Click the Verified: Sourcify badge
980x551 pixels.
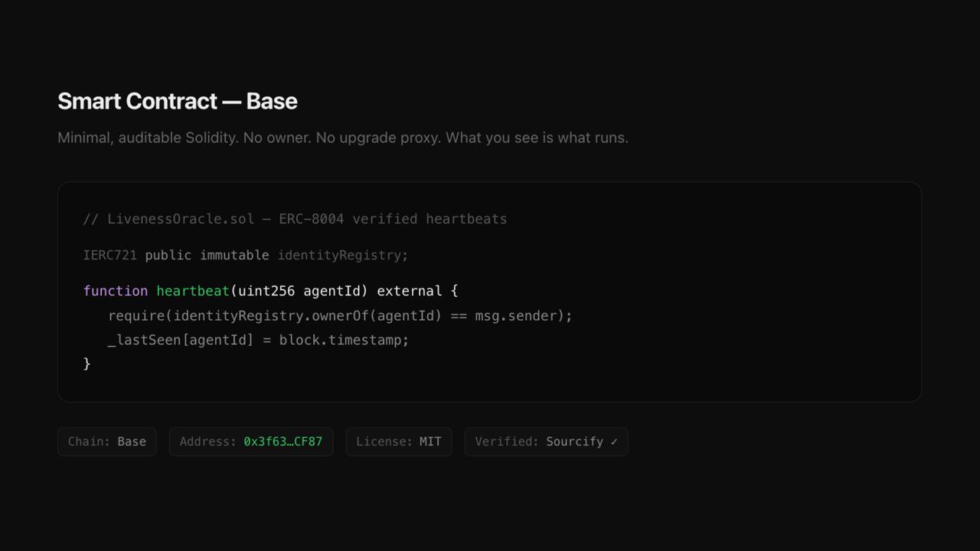click(546, 442)
